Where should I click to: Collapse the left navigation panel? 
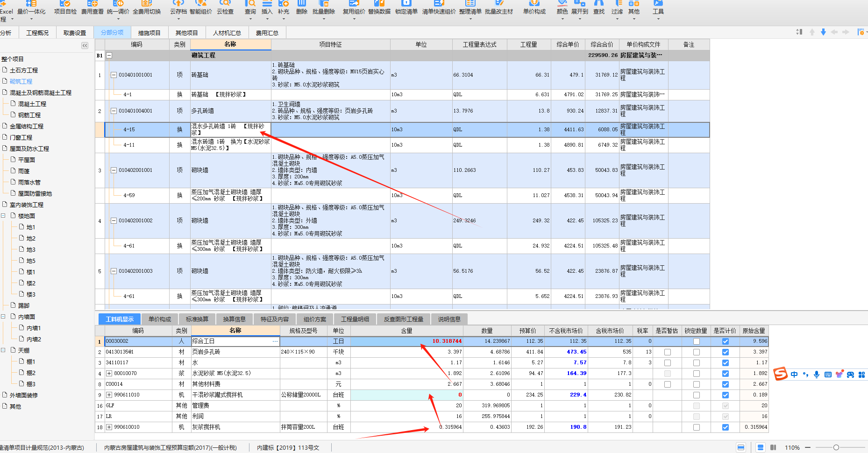point(85,45)
